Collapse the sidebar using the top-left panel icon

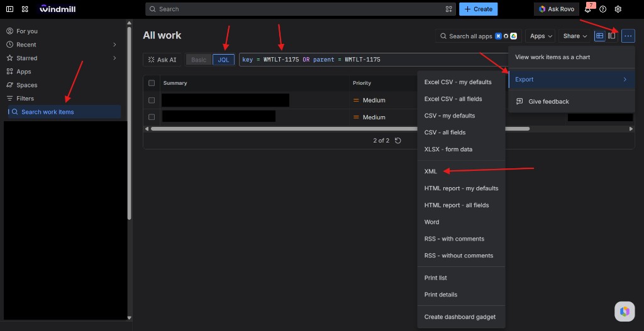[10, 9]
